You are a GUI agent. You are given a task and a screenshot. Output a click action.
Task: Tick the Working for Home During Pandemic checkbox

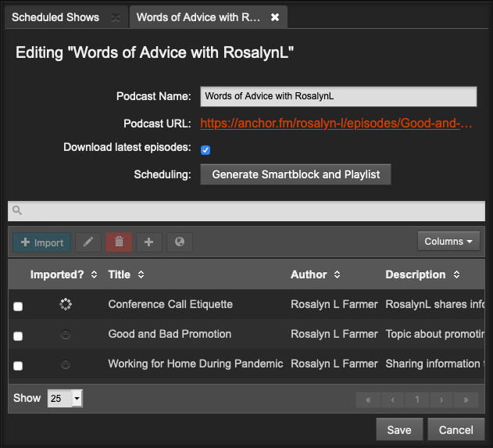[18, 366]
